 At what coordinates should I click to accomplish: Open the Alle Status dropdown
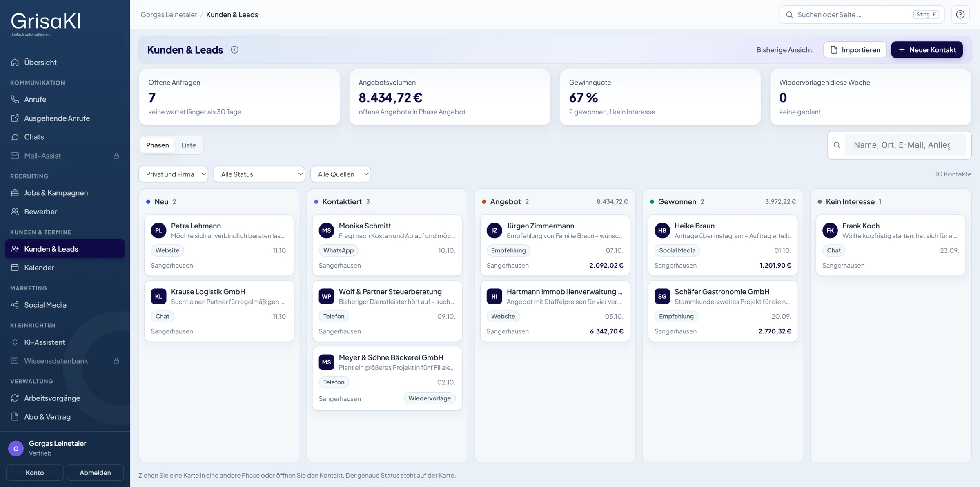pyautogui.click(x=259, y=174)
